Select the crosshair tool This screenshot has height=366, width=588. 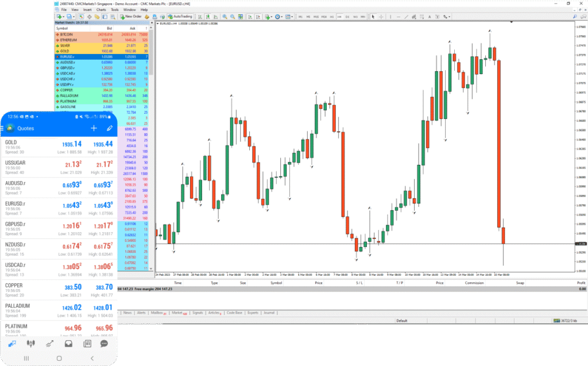(381, 17)
